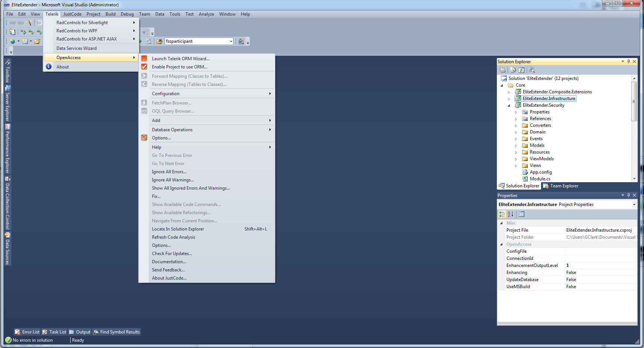Open Database Operations submenu
Viewport: 644px width, 348px height.
click(207, 130)
